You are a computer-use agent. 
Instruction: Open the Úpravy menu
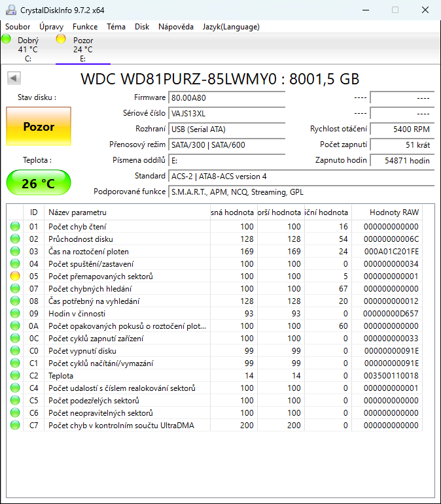[52, 27]
